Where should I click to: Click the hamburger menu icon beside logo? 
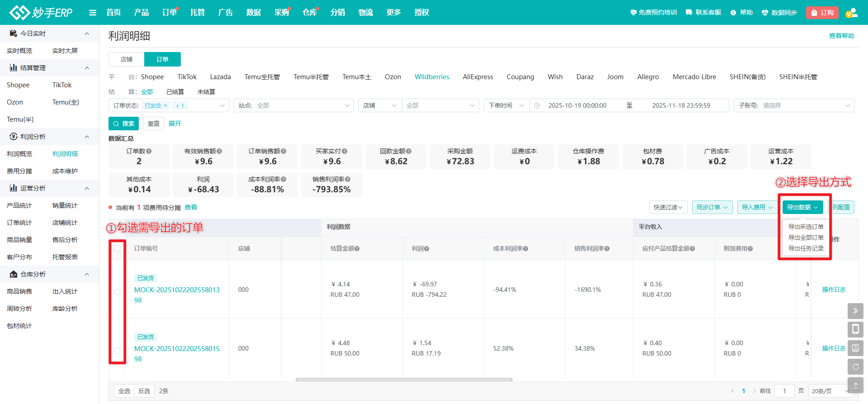click(93, 13)
